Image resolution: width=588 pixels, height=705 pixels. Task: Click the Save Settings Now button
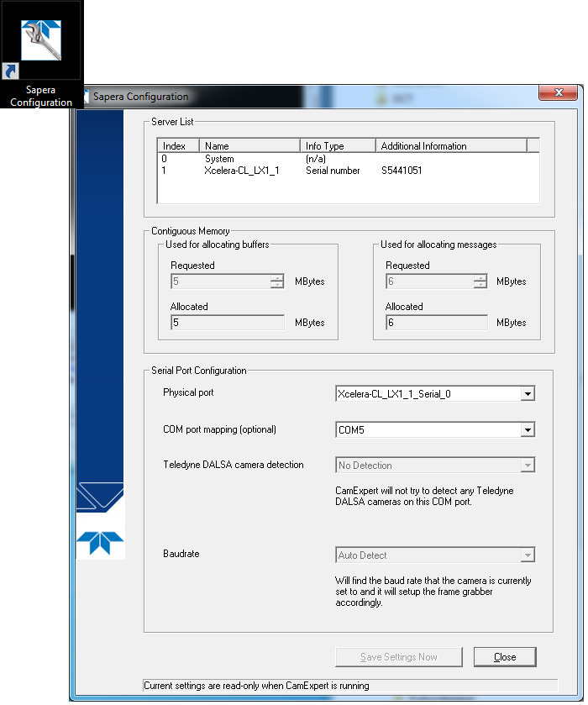click(x=398, y=657)
